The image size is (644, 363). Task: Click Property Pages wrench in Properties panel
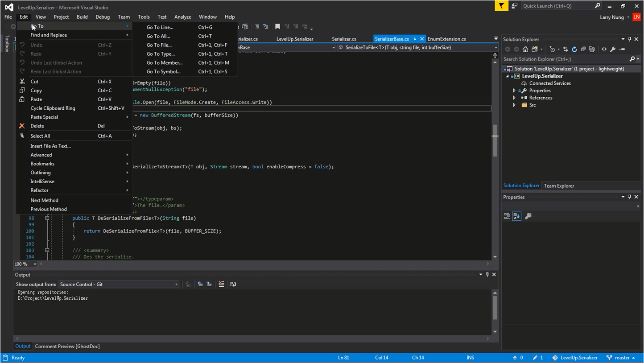point(528,216)
